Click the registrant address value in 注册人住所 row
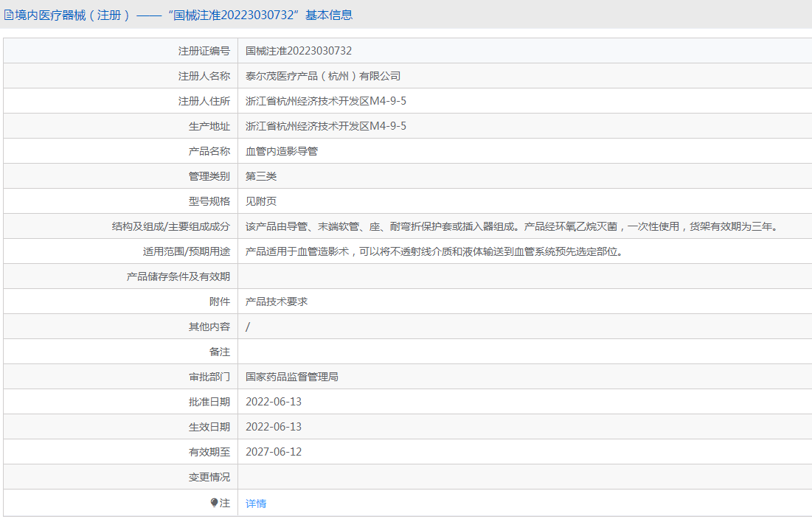Viewport: 812px width, 519px height. pyautogui.click(x=326, y=101)
